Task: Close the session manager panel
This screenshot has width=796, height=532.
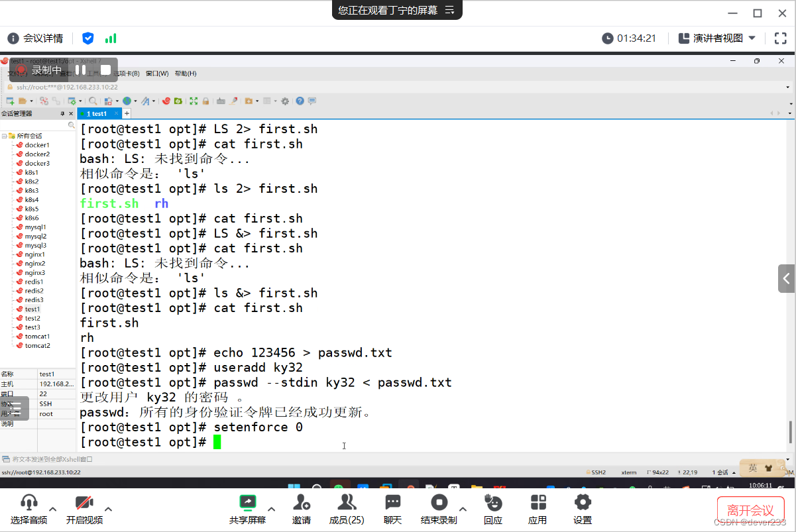Action: tap(71, 113)
